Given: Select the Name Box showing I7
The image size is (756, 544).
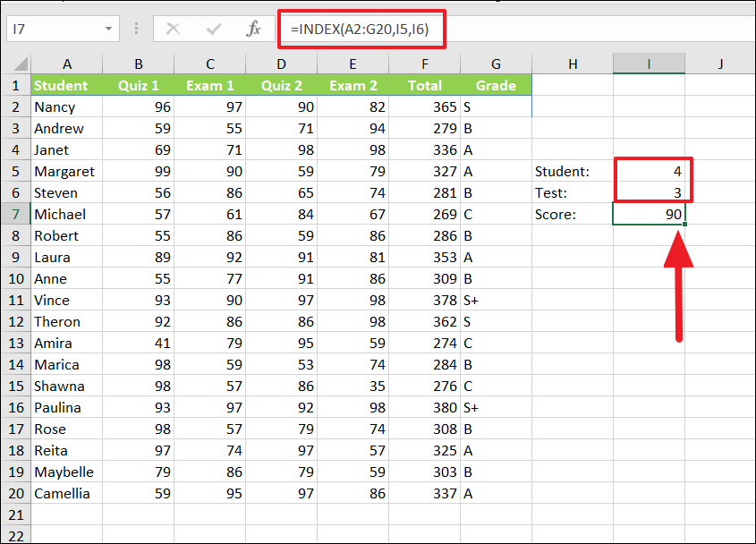Looking at the screenshot, I should point(55,28).
